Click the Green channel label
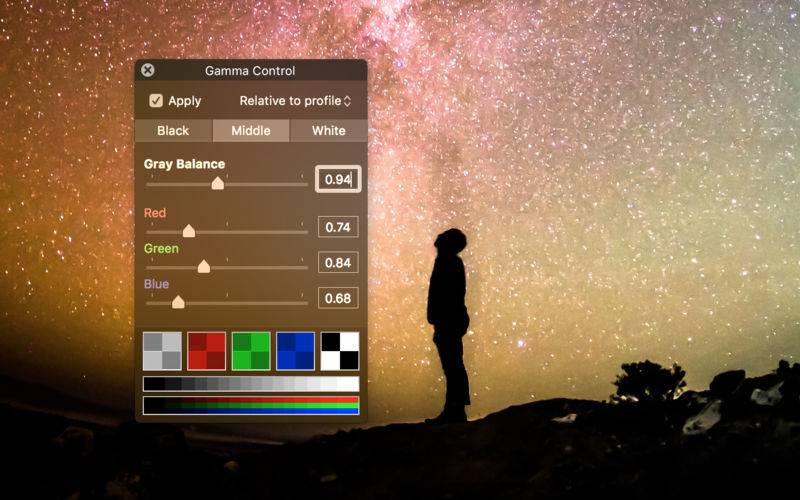 [x=161, y=248]
